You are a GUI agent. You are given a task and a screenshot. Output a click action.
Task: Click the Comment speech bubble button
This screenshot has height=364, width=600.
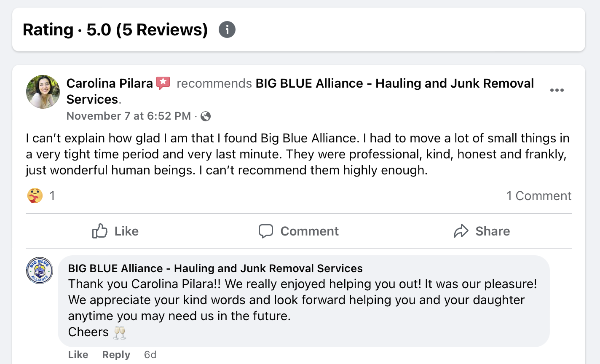click(x=299, y=231)
